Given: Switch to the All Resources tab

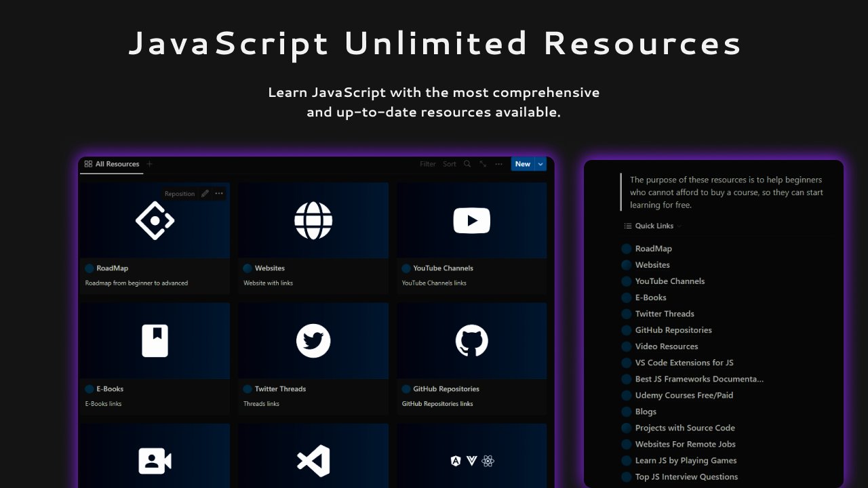Looking at the screenshot, I should 112,163.
